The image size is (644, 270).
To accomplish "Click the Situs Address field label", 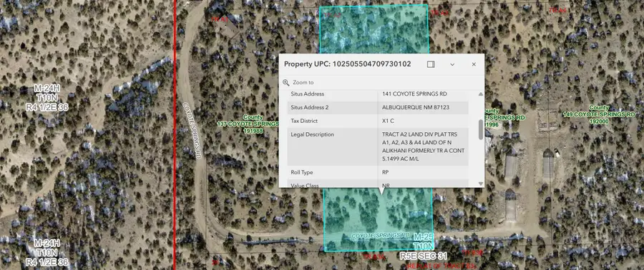I will [x=307, y=94].
